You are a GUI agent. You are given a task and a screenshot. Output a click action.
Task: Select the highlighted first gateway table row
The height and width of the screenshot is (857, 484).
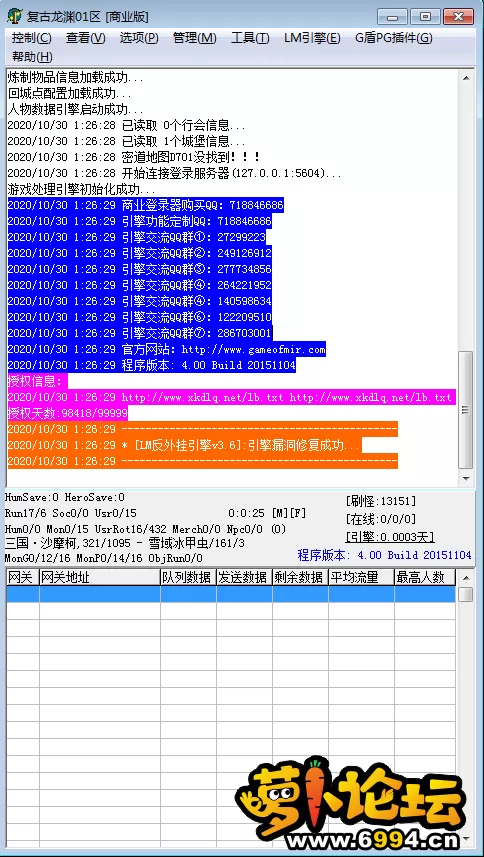(x=231, y=594)
